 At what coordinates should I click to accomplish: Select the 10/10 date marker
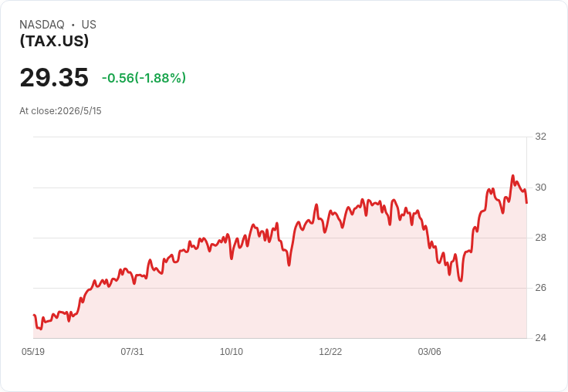[232, 351]
